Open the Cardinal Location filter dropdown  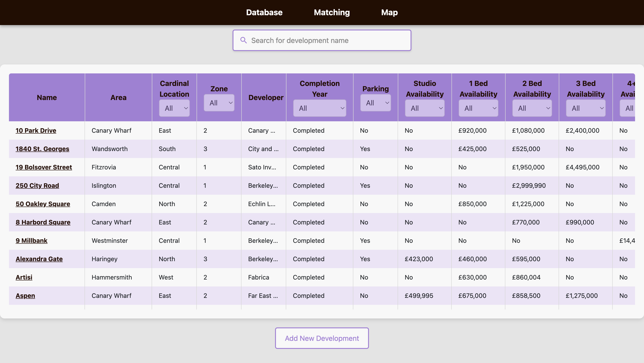point(174,108)
